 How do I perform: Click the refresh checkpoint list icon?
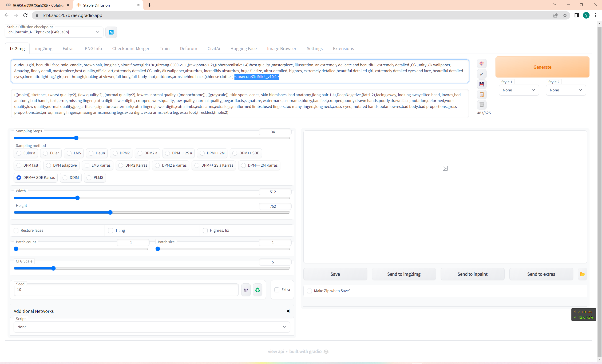(x=111, y=32)
